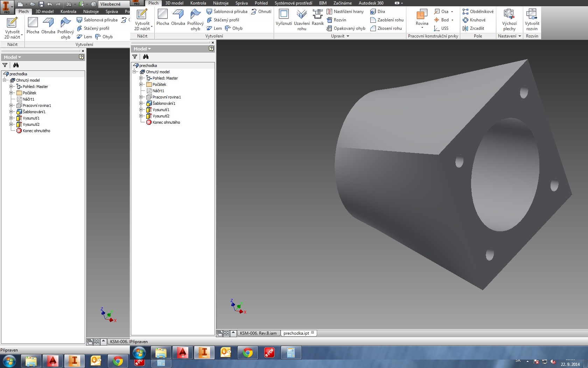Image resolution: width=588 pixels, height=368 pixels.
Task: Click the Obruba tool in the left window
Action: (x=48, y=26)
